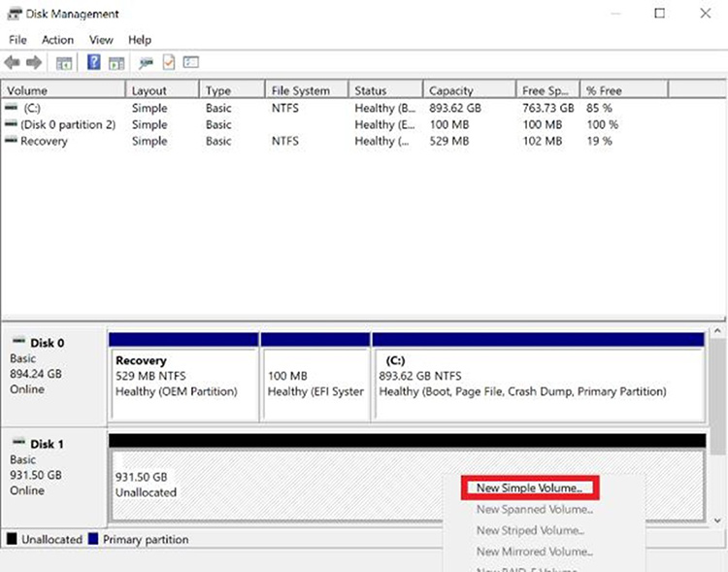Click the drive icon next to (C:) row
Viewport: 728px width, 572px height.
(x=11, y=108)
